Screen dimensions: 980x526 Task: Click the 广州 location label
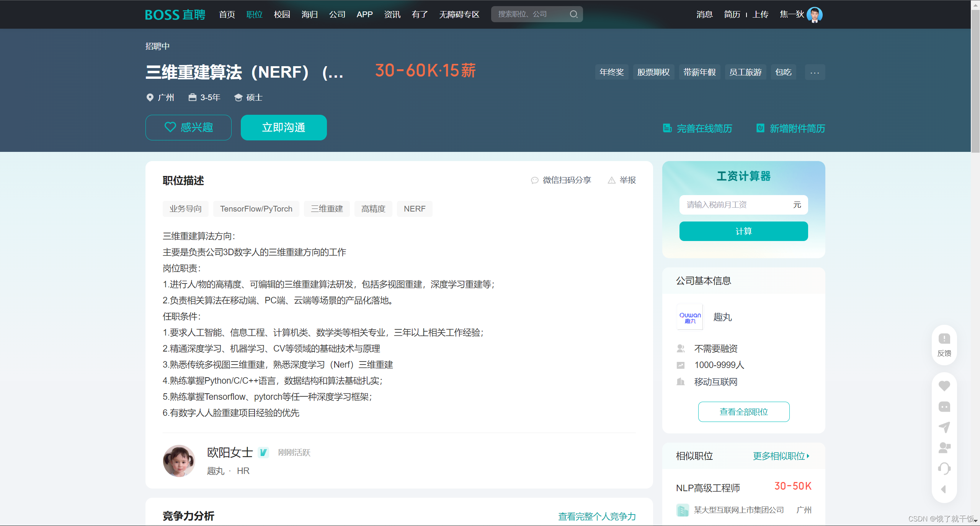[x=166, y=98]
